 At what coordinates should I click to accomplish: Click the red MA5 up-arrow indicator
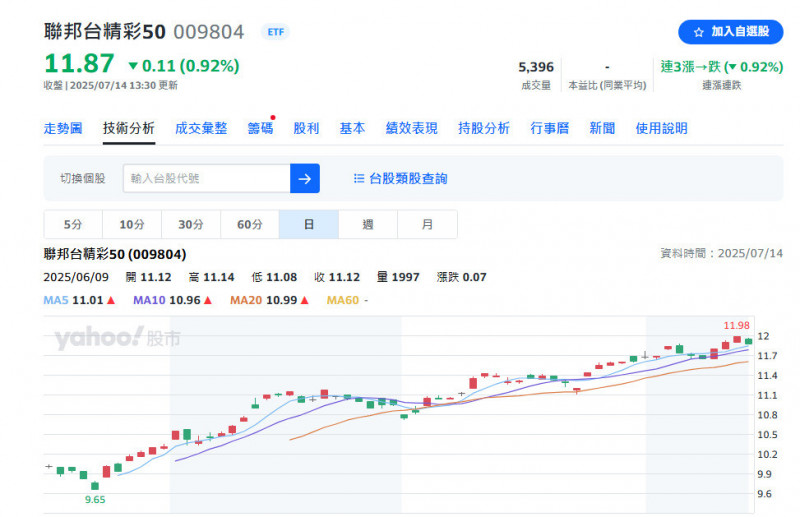pos(111,300)
